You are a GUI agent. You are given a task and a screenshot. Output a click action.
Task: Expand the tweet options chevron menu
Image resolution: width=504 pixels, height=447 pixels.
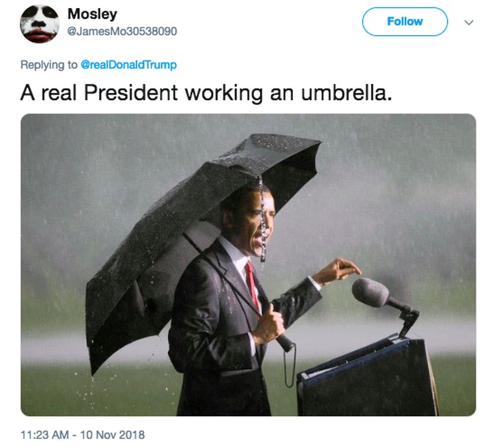tap(469, 22)
